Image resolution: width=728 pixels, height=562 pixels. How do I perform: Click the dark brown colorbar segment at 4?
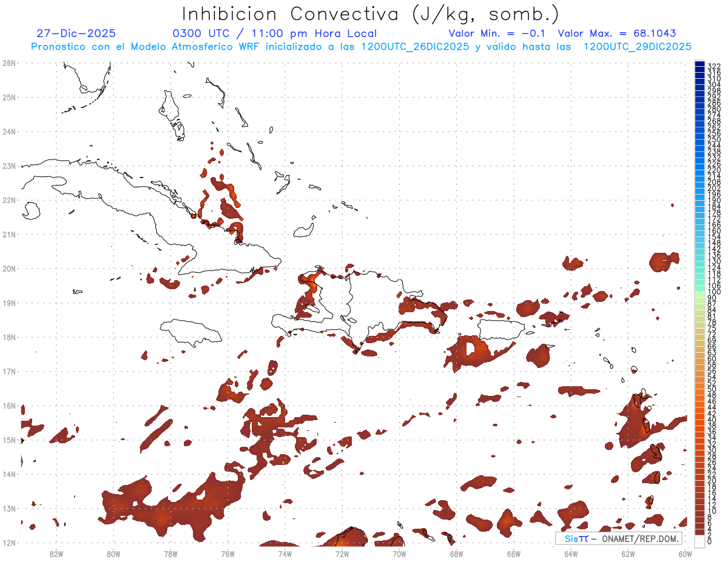point(699,532)
